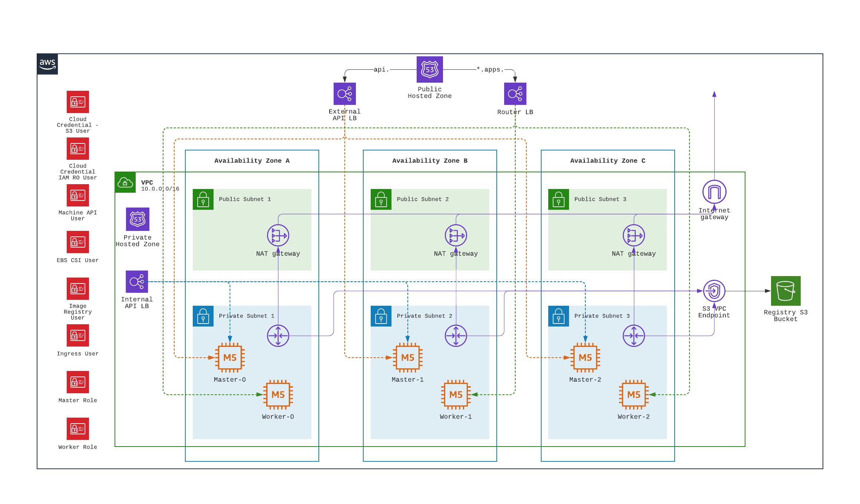Screen dimensions: 860x504
Task: Click the Private Subnet 1 lock icon
Action: pyautogui.click(x=203, y=316)
